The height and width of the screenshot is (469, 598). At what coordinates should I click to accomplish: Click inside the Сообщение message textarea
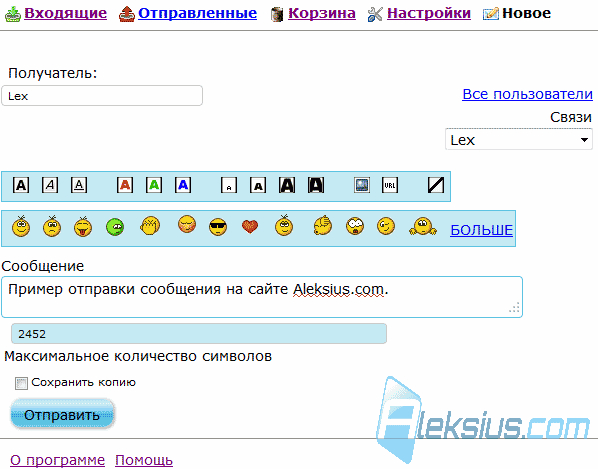click(262, 297)
